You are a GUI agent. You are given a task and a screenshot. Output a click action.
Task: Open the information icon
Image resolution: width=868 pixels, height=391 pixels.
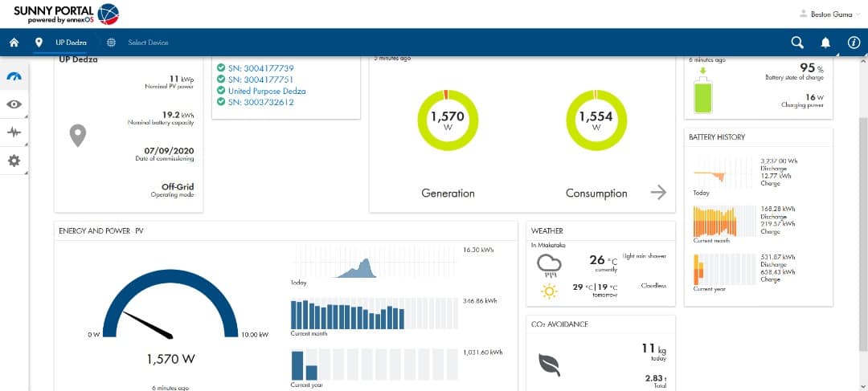pos(854,43)
